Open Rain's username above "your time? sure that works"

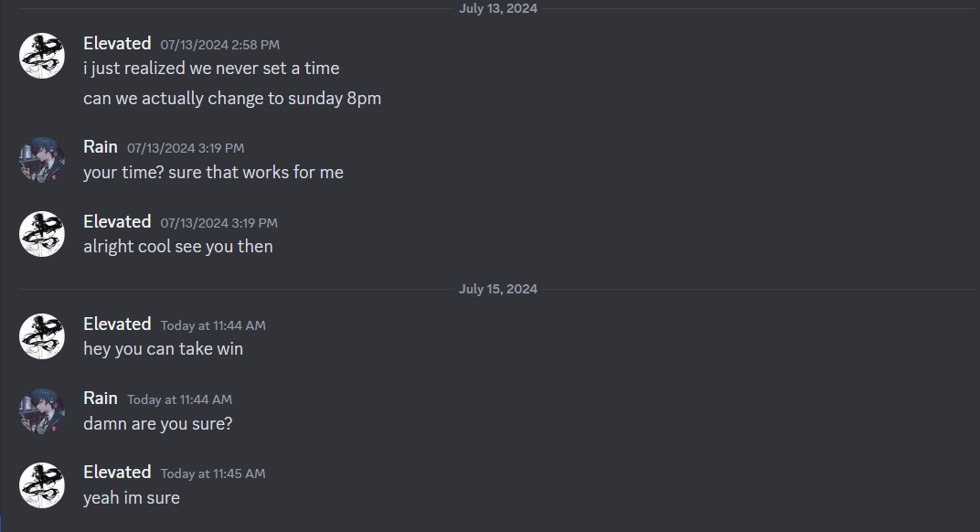point(101,147)
